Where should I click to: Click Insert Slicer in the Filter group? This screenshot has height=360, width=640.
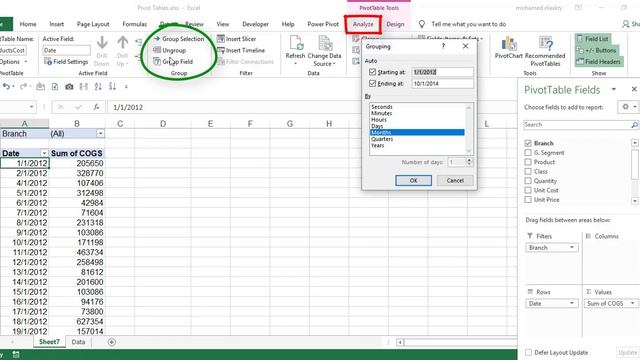[x=237, y=39]
